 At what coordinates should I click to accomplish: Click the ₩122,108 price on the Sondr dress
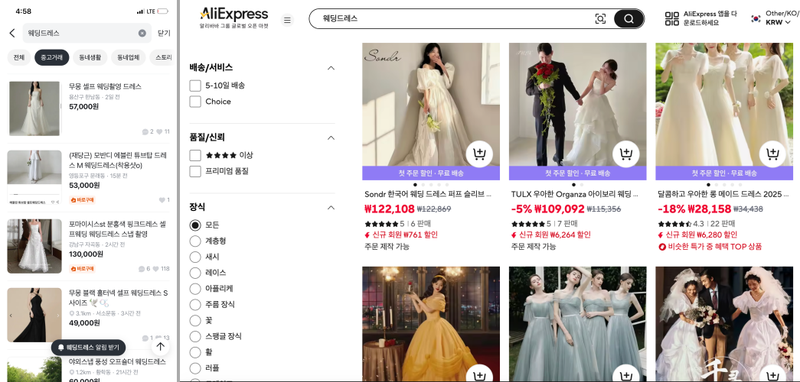[389, 209]
